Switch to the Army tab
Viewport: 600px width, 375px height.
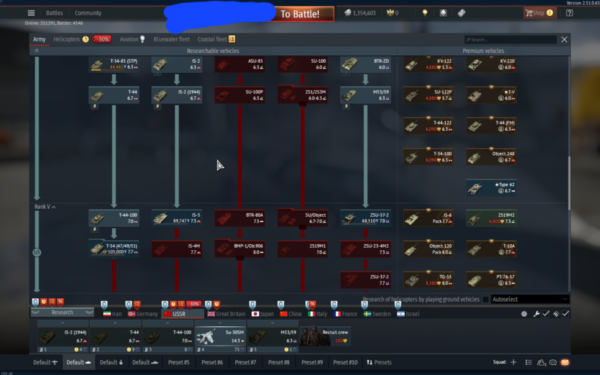pos(39,39)
